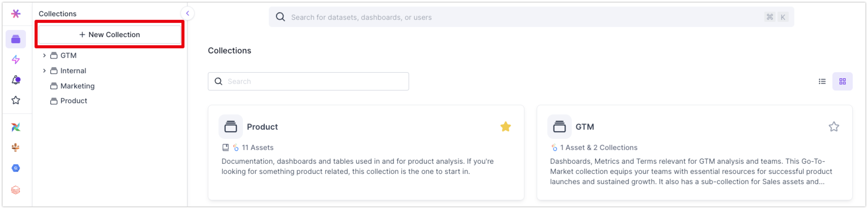This screenshot has width=868, height=209.
Task: Open the BigQuery hexagon integration icon
Action: tap(15, 168)
